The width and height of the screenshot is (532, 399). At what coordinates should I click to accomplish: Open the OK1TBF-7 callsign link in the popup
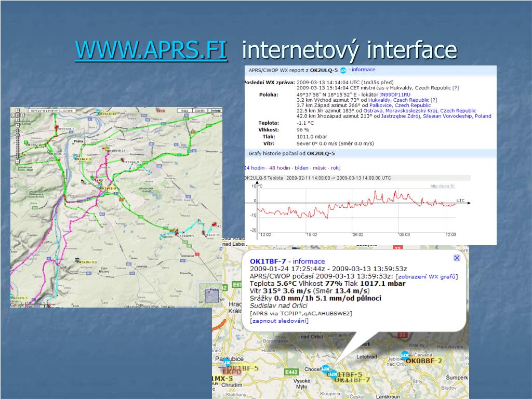268,261
